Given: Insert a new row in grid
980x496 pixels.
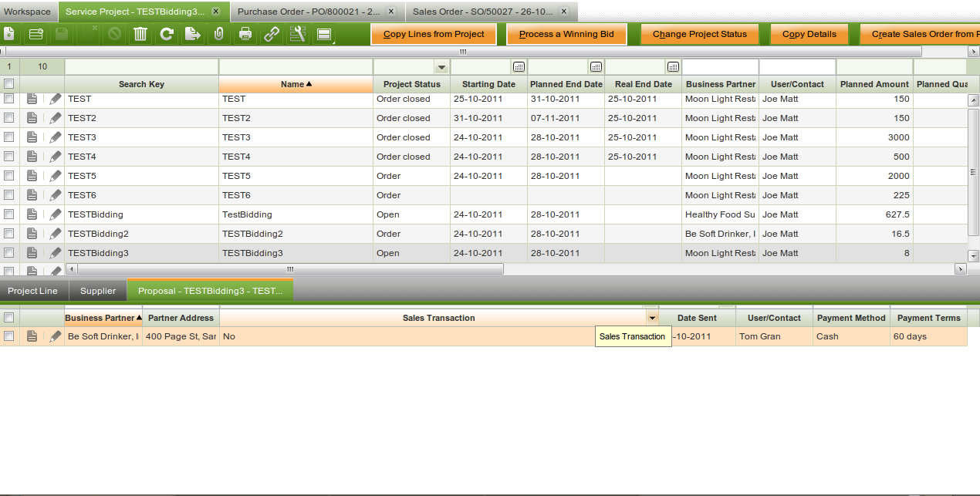Looking at the screenshot, I should pyautogui.click(x=35, y=34).
